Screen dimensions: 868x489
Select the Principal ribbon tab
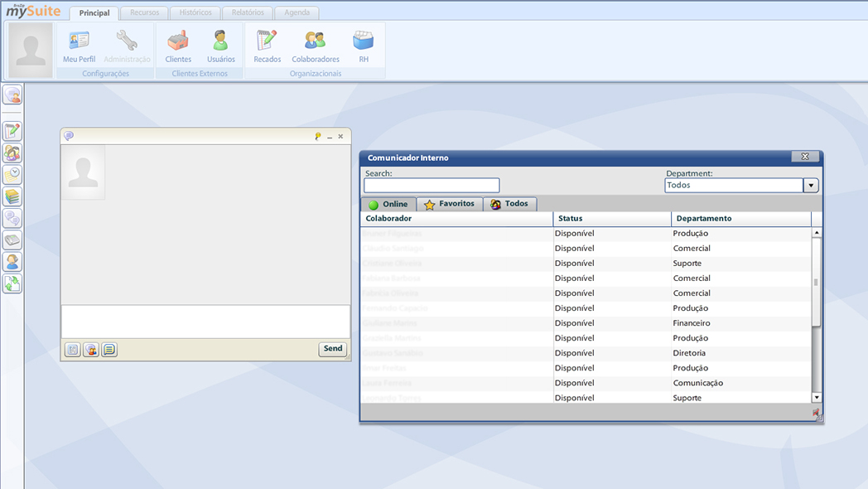coord(94,12)
